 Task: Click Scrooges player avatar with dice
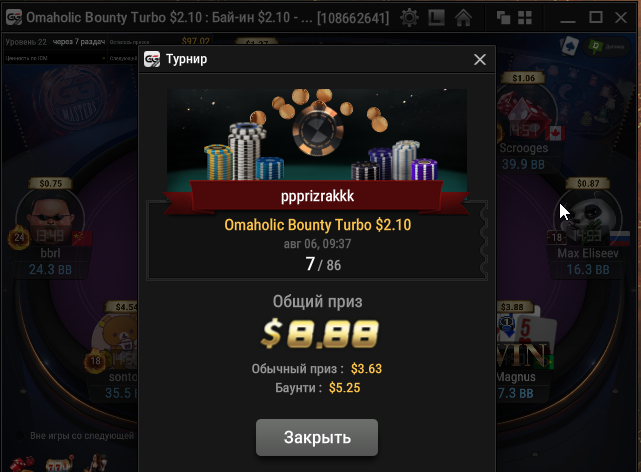[524, 112]
